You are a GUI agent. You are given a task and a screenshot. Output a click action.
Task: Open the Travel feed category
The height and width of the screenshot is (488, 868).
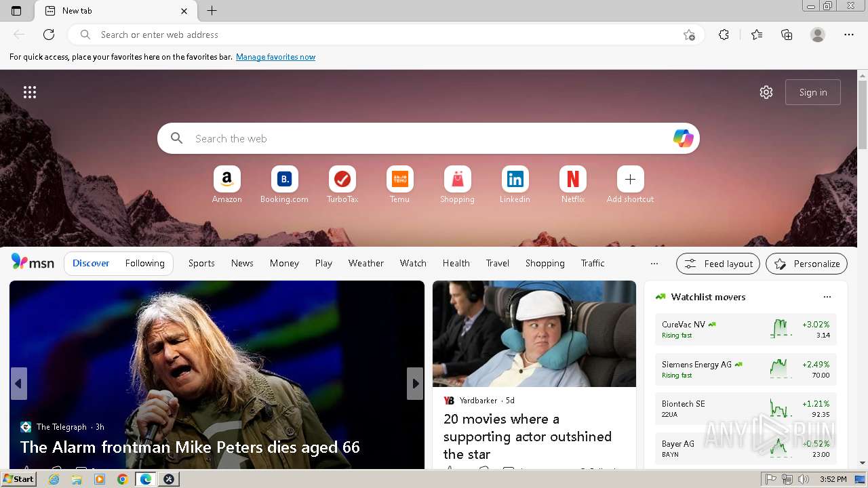tap(498, 263)
